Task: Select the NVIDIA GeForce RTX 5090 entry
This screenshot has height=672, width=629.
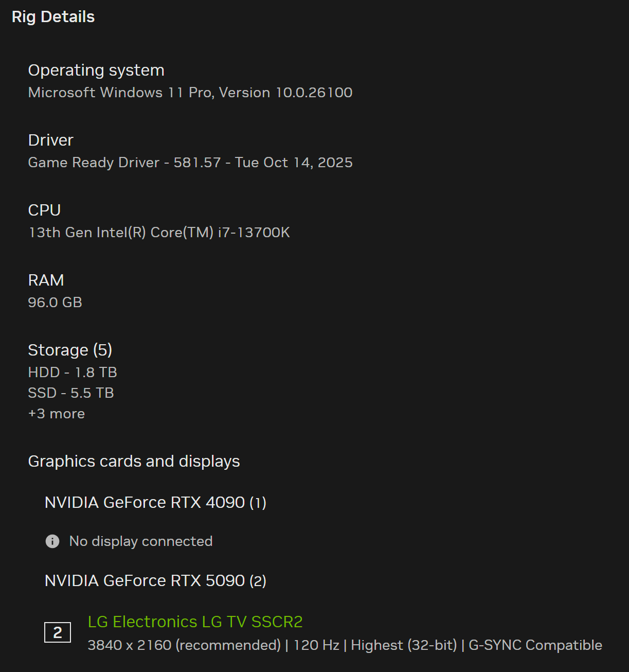Action: [x=155, y=580]
